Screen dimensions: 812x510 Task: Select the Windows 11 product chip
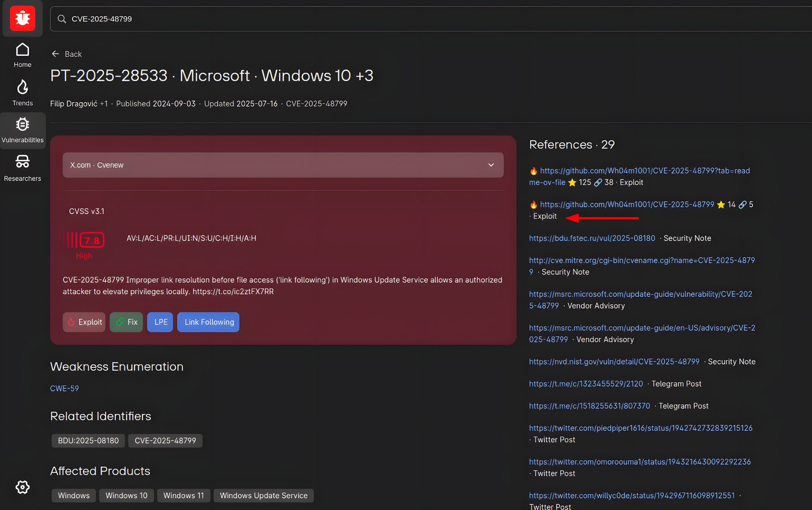pyautogui.click(x=184, y=495)
